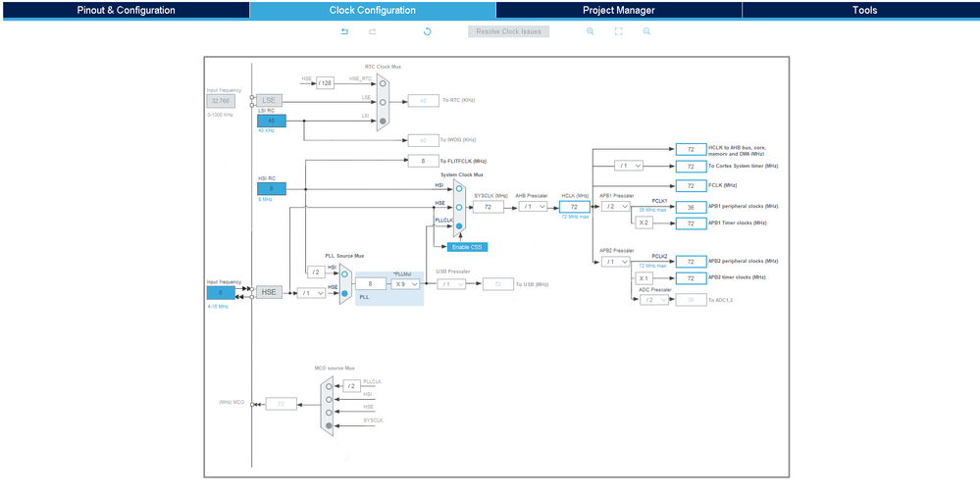Screen dimensions: 980x492
Task: Open the Cortex System timer divider dropdown
Action: point(629,166)
